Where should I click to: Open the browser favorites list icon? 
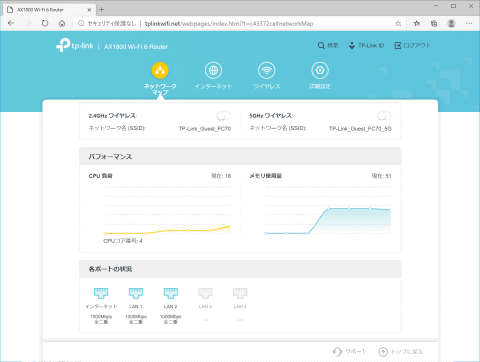click(417, 23)
